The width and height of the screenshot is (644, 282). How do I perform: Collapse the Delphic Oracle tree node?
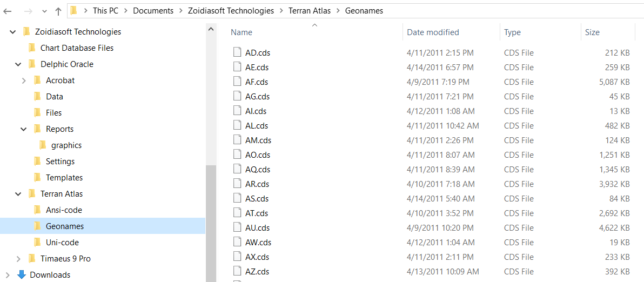coord(18,64)
